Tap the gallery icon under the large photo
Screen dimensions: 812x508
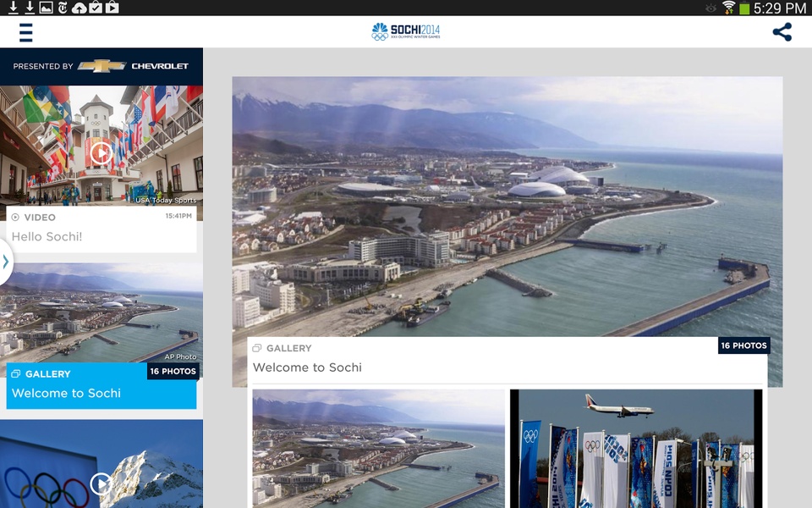pyautogui.click(x=257, y=348)
